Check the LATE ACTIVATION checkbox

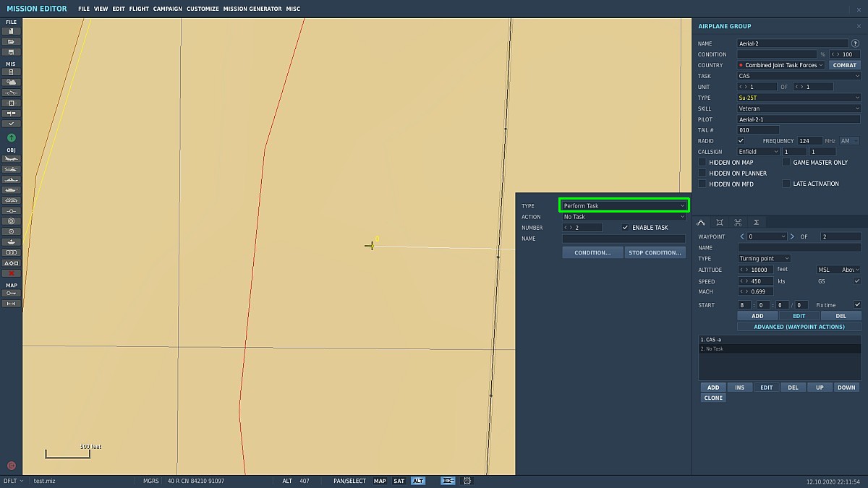point(786,184)
